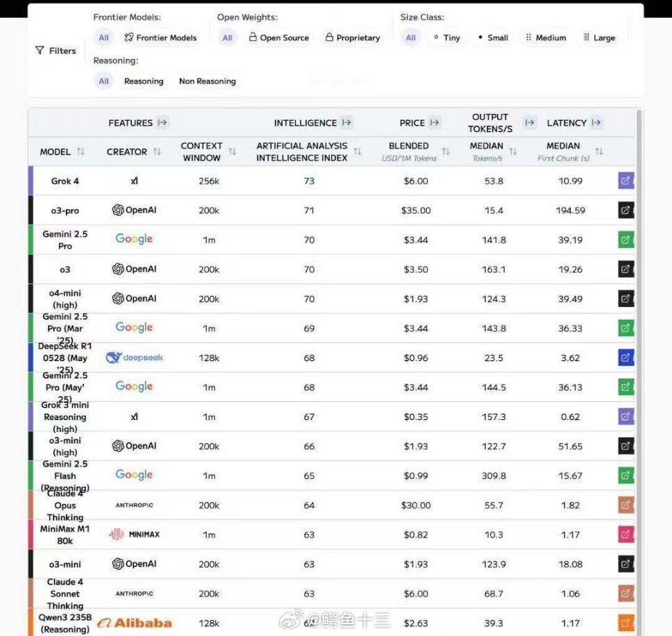Sort by Creator column arrows
Screen dimensions: 672x636
[157, 152]
